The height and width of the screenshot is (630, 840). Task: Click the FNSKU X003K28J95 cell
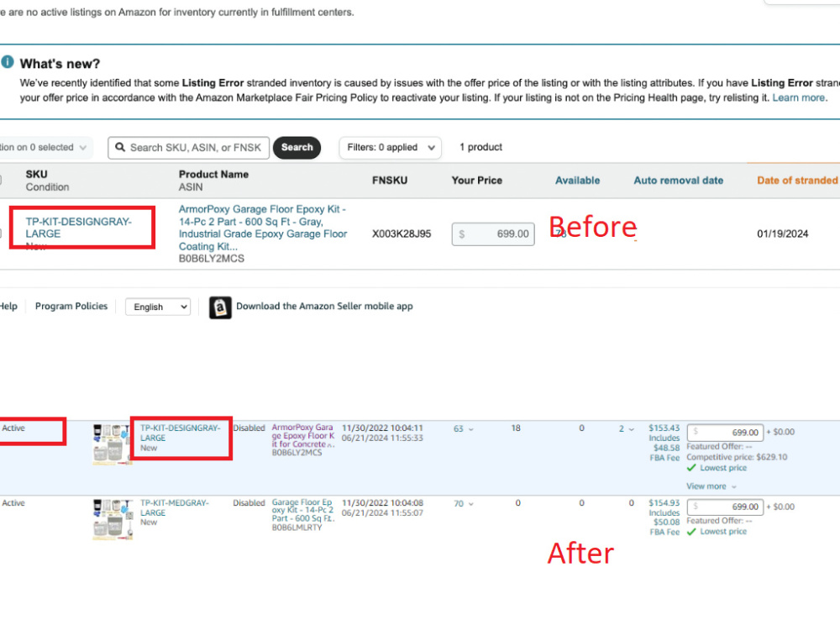click(402, 234)
